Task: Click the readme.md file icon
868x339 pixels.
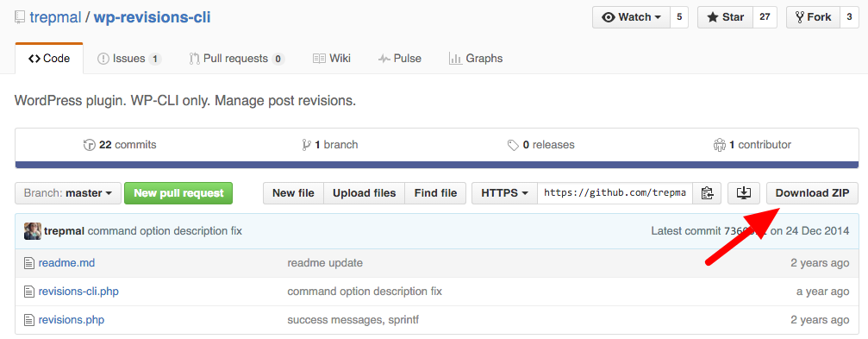Action: 29,262
